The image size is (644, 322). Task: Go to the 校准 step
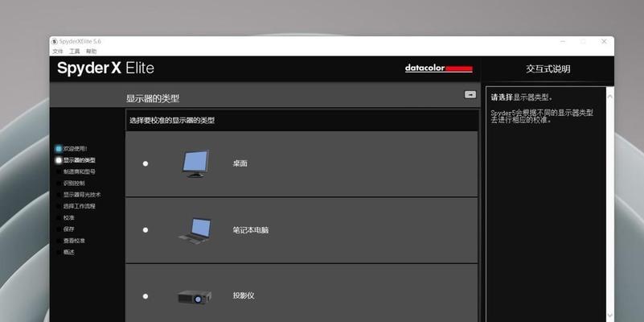coord(68,217)
